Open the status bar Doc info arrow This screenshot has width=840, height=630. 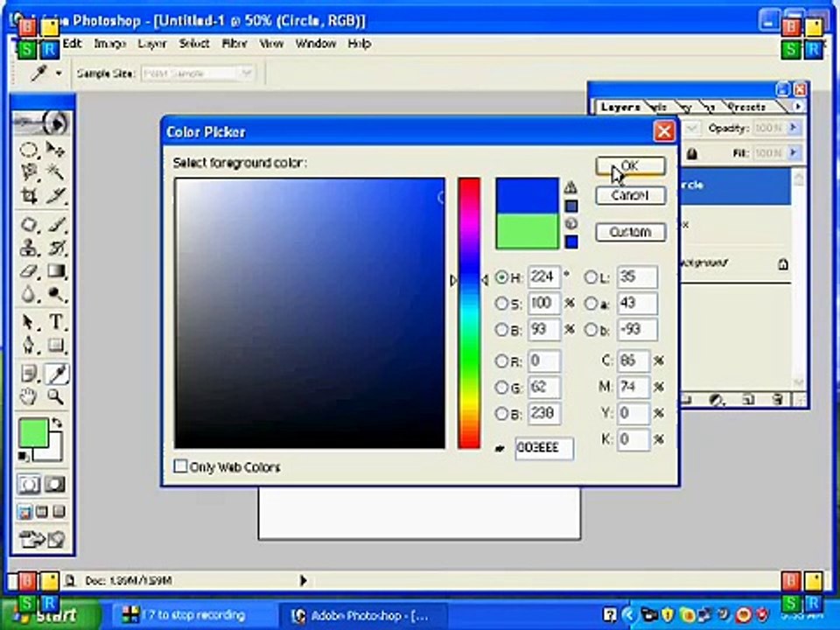pyautogui.click(x=304, y=580)
